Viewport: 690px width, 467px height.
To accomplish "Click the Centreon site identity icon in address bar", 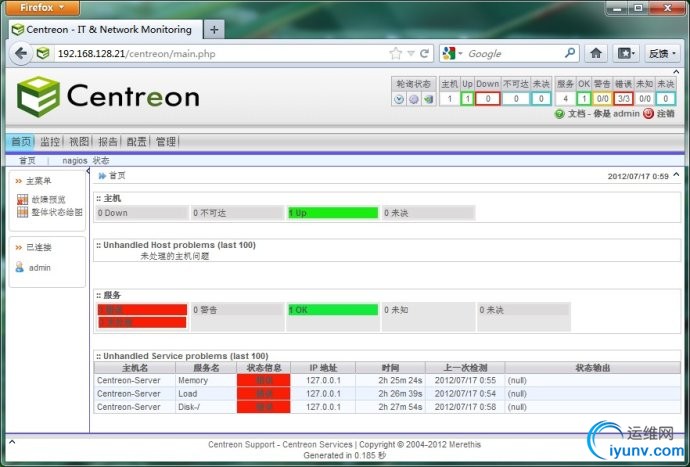I will pyautogui.click(x=43, y=54).
